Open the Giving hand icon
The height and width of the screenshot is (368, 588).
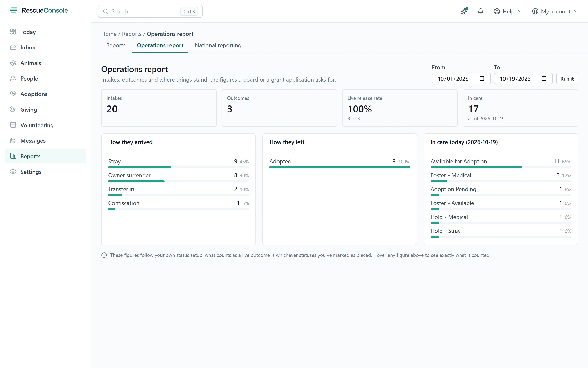tap(13, 110)
